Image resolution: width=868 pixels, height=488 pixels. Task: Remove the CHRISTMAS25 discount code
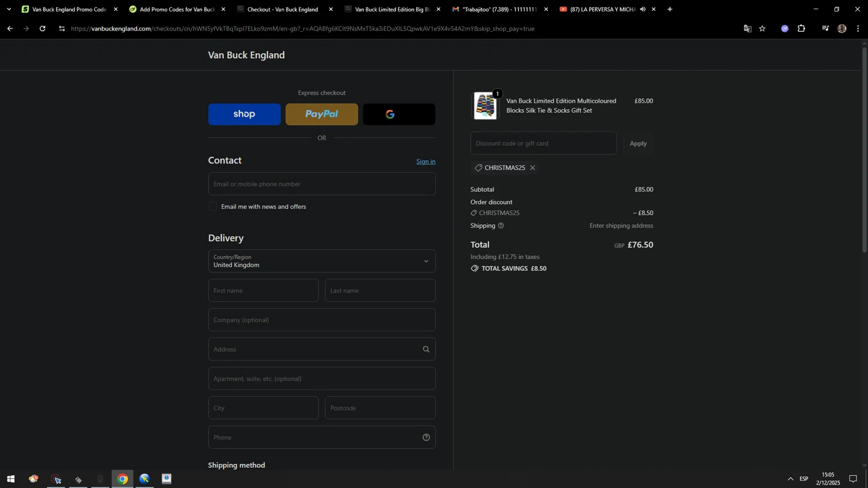[x=532, y=168]
